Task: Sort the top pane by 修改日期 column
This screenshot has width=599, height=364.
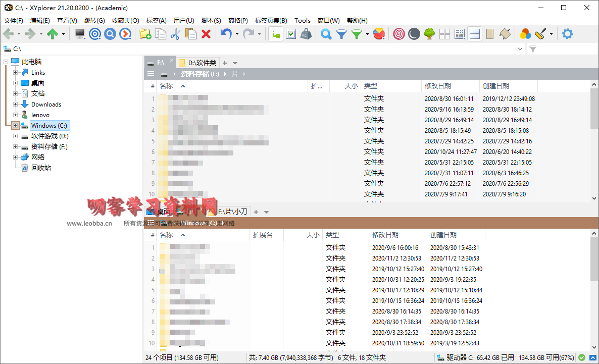Action: click(438, 86)
